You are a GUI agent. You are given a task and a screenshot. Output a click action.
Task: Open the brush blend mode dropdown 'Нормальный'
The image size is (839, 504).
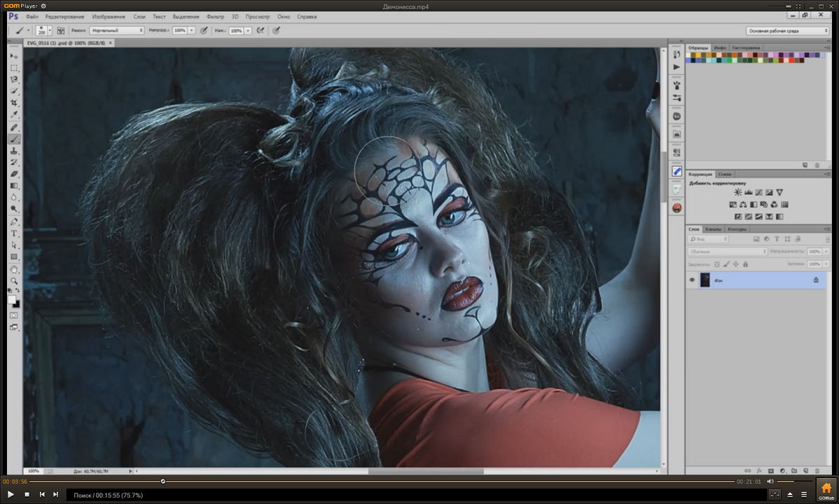tap(117, 31)
